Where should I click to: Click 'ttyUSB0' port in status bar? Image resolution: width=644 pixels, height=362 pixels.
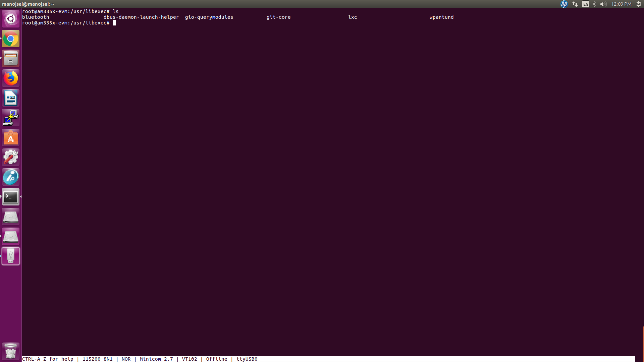tap(247, 359)
